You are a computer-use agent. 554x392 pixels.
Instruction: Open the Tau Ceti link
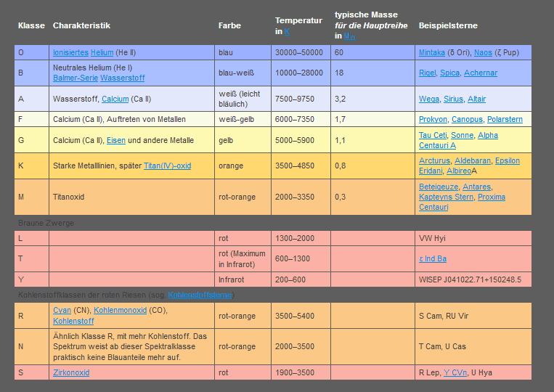tap(433, 135)
